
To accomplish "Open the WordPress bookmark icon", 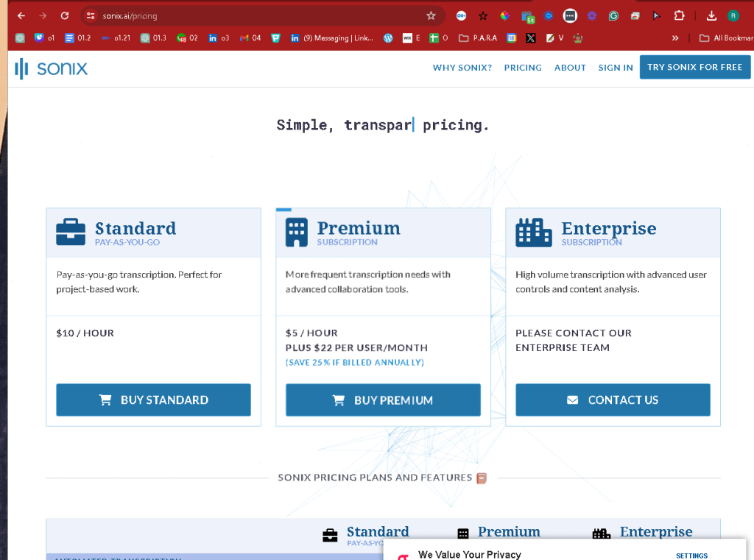I will click(x=388, y=38).
